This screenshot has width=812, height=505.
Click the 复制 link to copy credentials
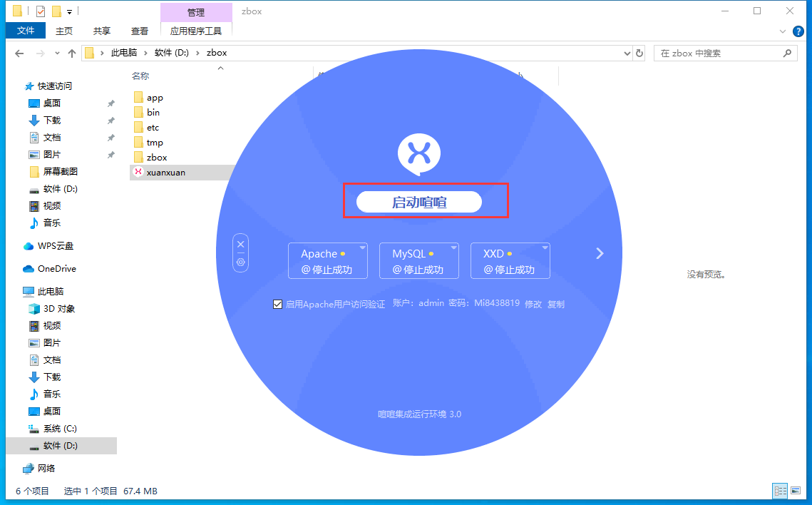pos(556,304)
